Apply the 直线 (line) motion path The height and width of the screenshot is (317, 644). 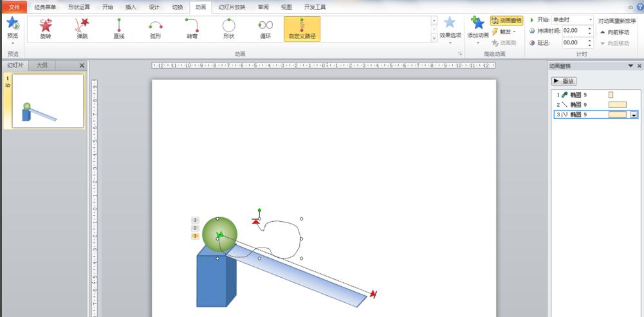pos(118,26)
